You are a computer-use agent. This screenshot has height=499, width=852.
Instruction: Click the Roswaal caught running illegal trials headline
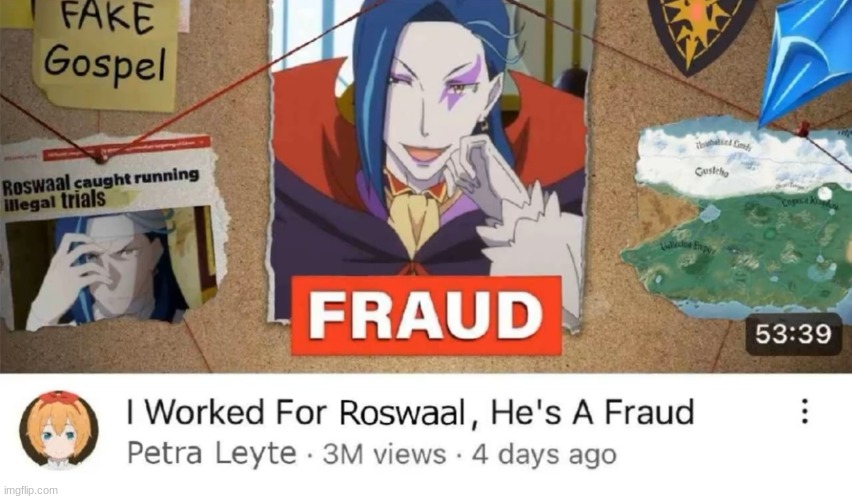point(101,189)
